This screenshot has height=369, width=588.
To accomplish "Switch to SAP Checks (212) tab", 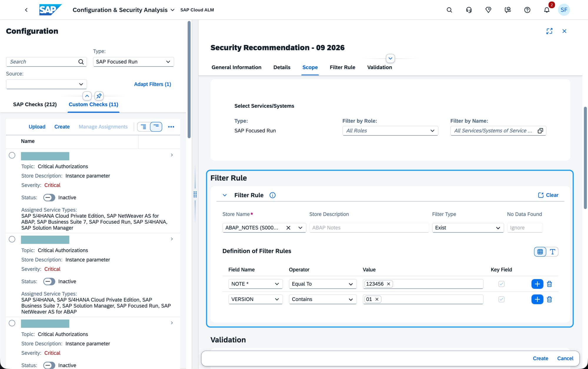I will point(35,104).
